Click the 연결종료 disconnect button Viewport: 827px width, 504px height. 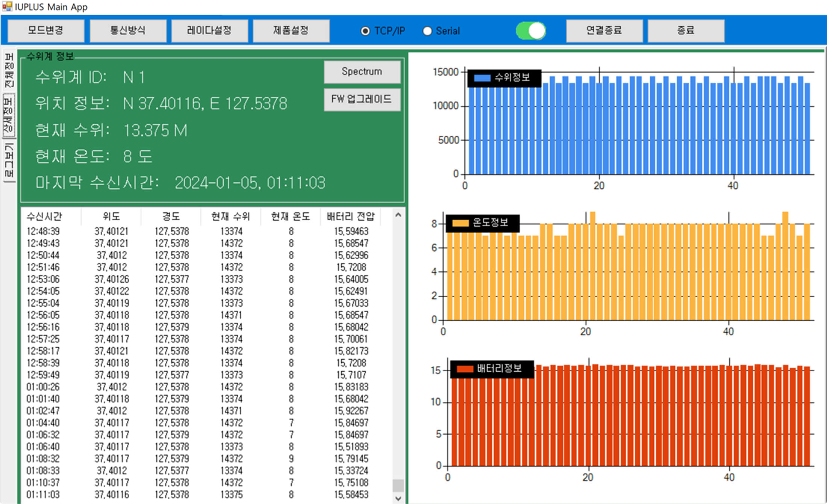tap(604, 30)
